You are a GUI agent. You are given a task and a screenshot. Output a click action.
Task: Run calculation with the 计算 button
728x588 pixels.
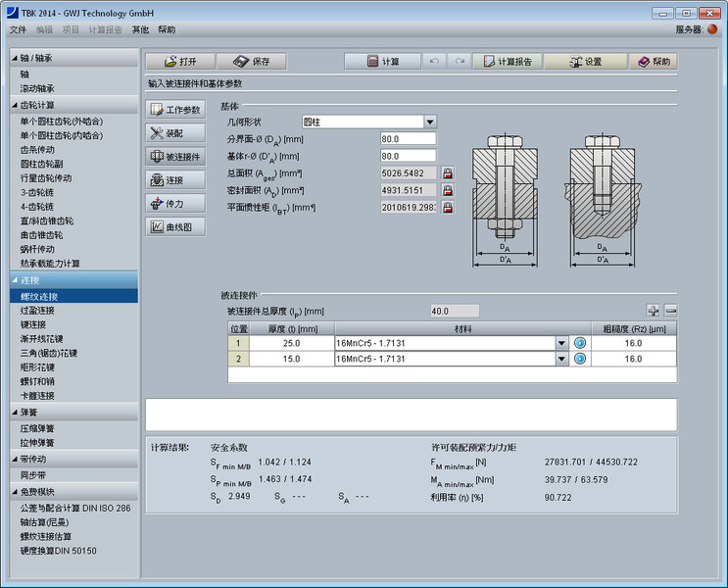pyautogui.click(x=382, y=61)
